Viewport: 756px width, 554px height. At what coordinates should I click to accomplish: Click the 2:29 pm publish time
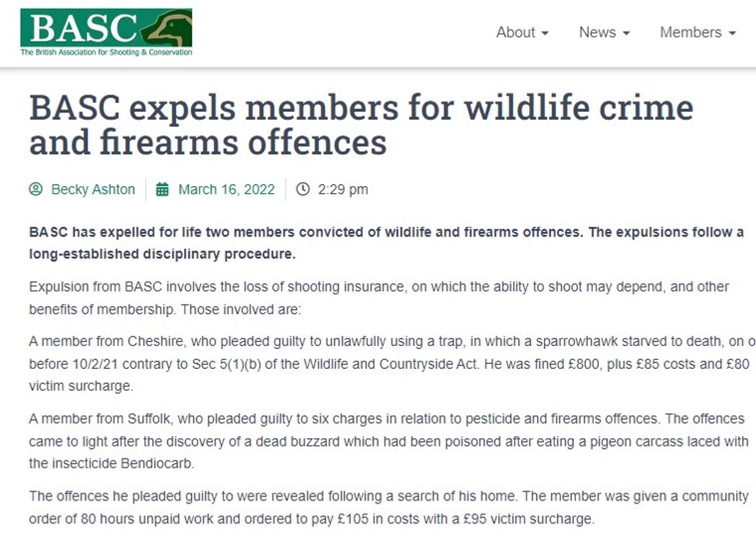coord(344,189)
